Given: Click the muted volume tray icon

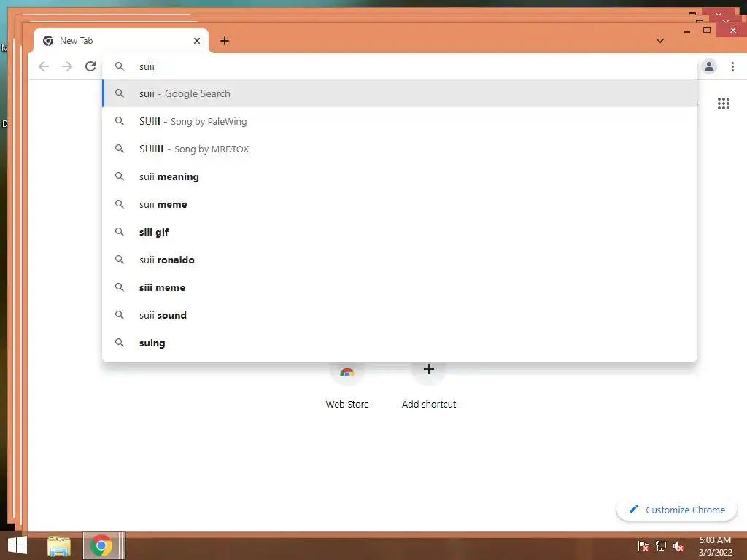Looking at the screenshot, I should 678,546.
